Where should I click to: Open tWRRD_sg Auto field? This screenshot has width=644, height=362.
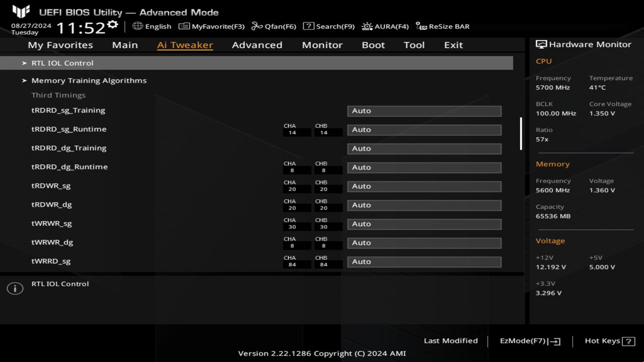pos(424,261)
